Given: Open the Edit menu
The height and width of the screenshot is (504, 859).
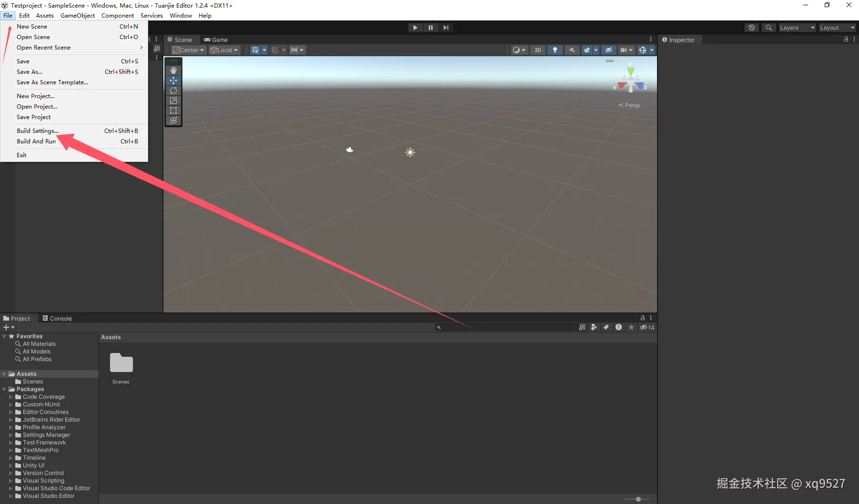Looking at the screenshot, I should (x=24, y=15).
